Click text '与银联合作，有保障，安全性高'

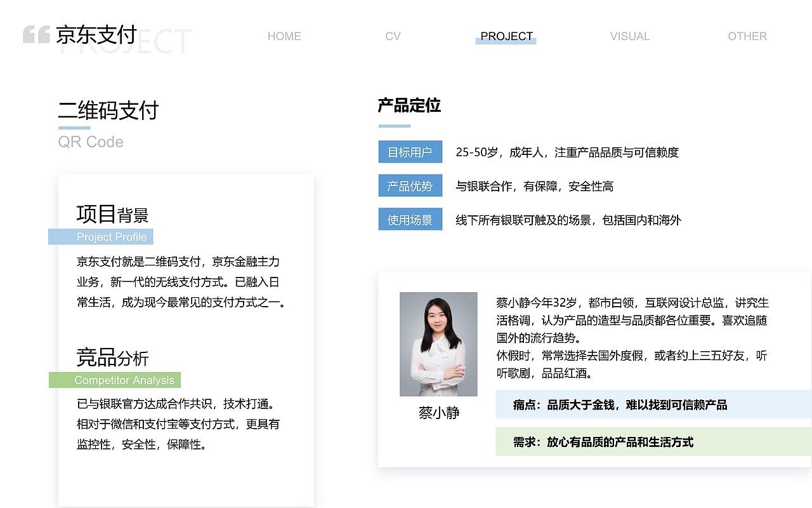coord(535,186)
